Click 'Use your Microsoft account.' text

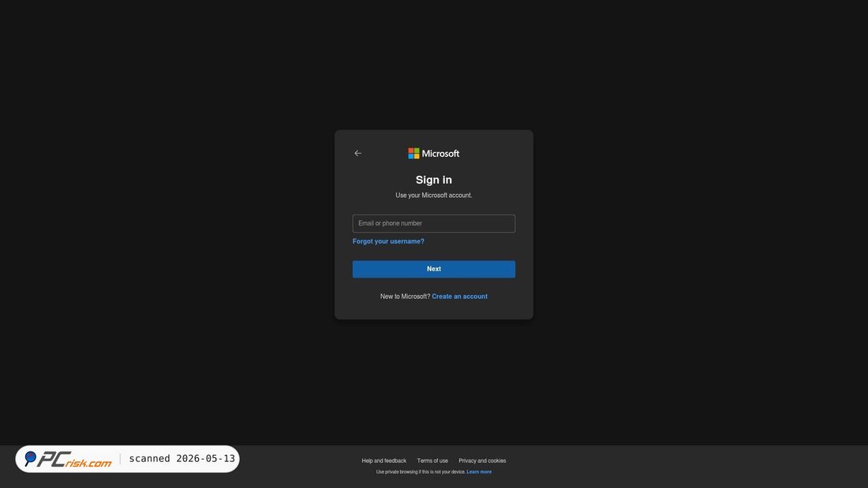pos(433,196)
